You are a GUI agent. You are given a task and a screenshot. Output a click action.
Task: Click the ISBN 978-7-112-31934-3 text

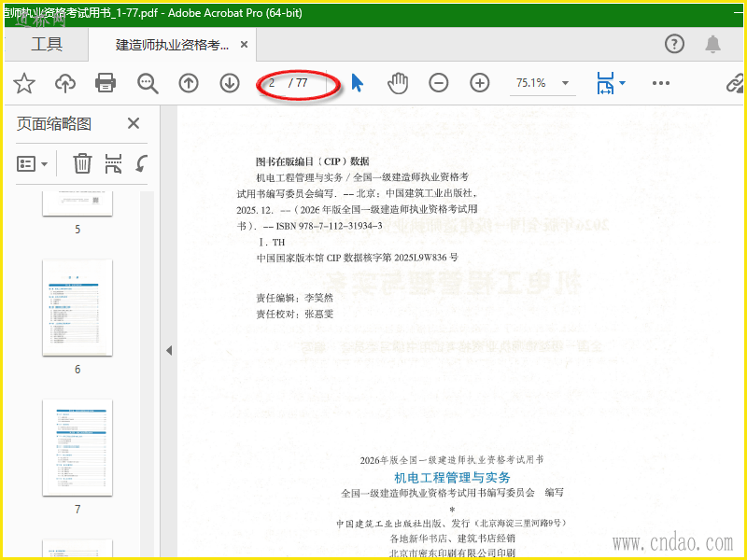(x=330, y=226)
